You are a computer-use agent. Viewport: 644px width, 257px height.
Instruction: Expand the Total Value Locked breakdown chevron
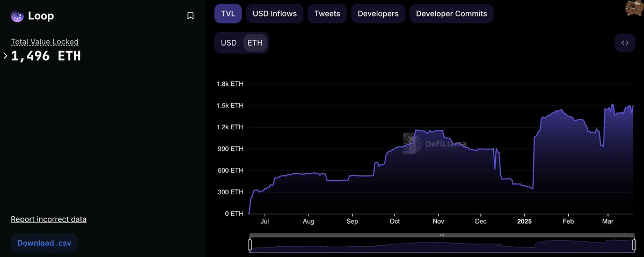5,56
